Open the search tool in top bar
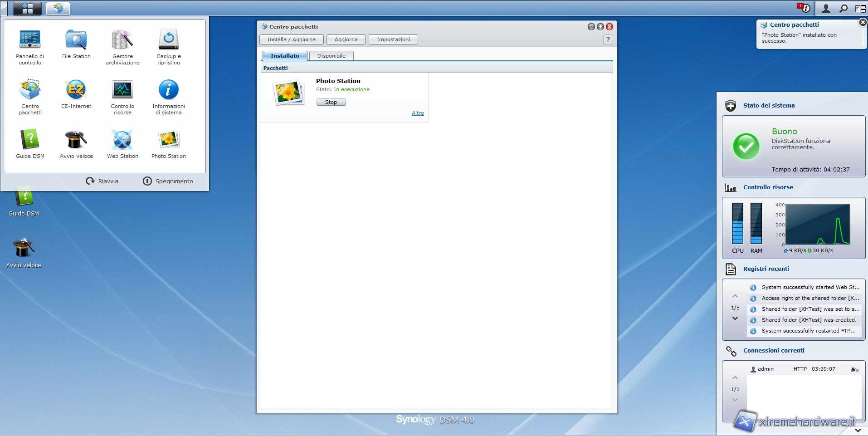 click(x=844, y=8)
